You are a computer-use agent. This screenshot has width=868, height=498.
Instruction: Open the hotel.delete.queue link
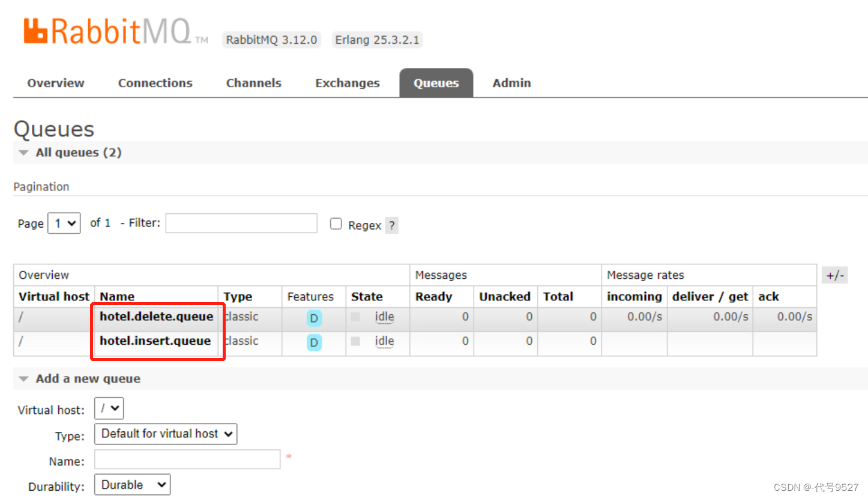156,317
